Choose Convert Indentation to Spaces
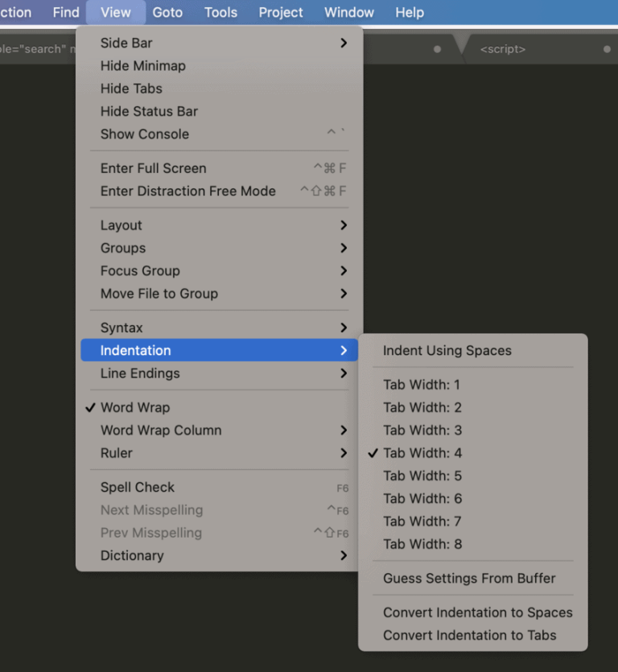 coord(477,612)
